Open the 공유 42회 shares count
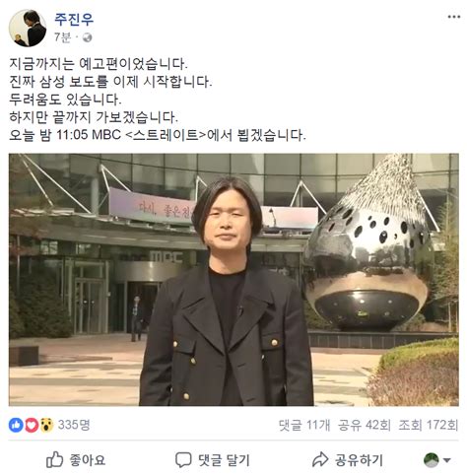The image size is (467, 476). [x=365, y=425]
